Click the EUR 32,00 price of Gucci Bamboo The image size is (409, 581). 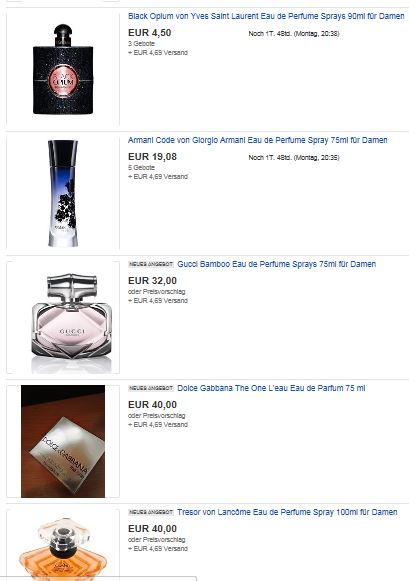click(153, 280)
